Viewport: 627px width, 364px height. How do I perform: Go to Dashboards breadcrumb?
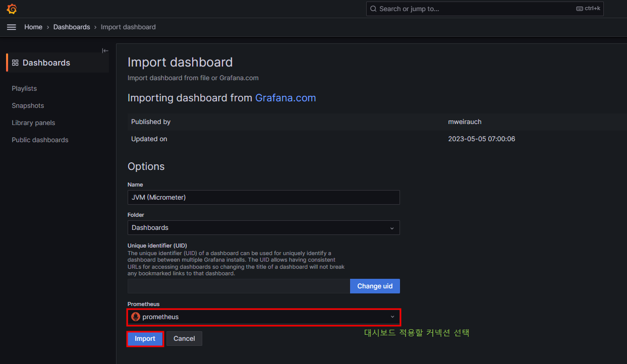tap(72, 27)
